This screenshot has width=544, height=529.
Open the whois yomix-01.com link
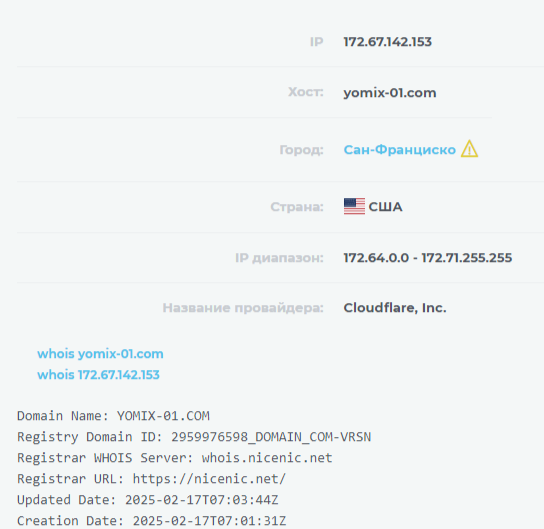100,353
